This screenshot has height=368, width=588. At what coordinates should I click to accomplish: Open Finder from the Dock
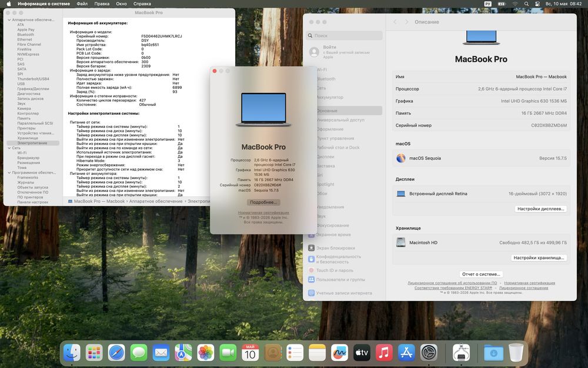pyautogui.click(x=72, y=353)
